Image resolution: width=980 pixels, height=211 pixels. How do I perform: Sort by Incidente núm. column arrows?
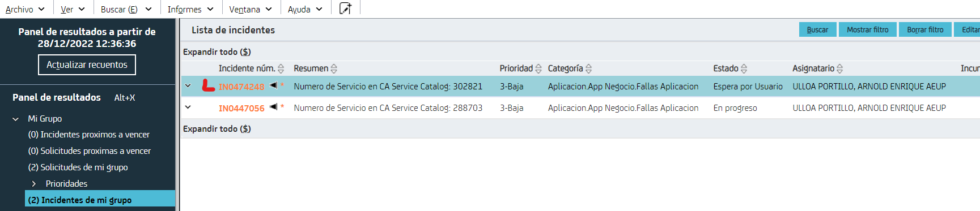tap(281, 69)
